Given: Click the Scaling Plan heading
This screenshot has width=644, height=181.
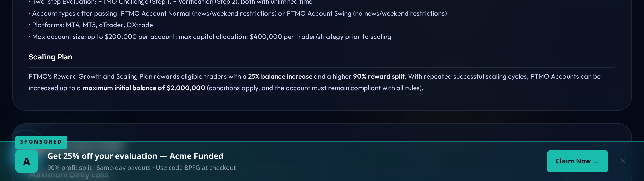Looking at the screenshot, I should pyautogui.click(x=51, y=57).
